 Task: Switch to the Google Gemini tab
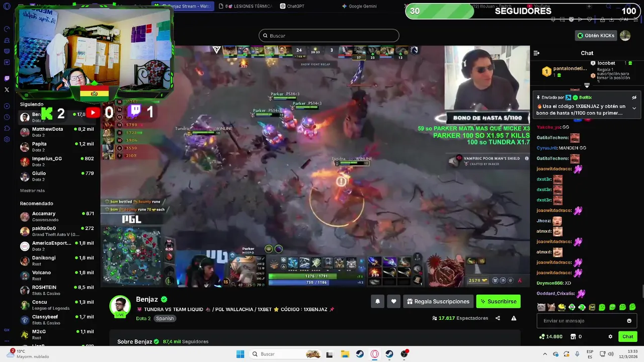(359, 6)
